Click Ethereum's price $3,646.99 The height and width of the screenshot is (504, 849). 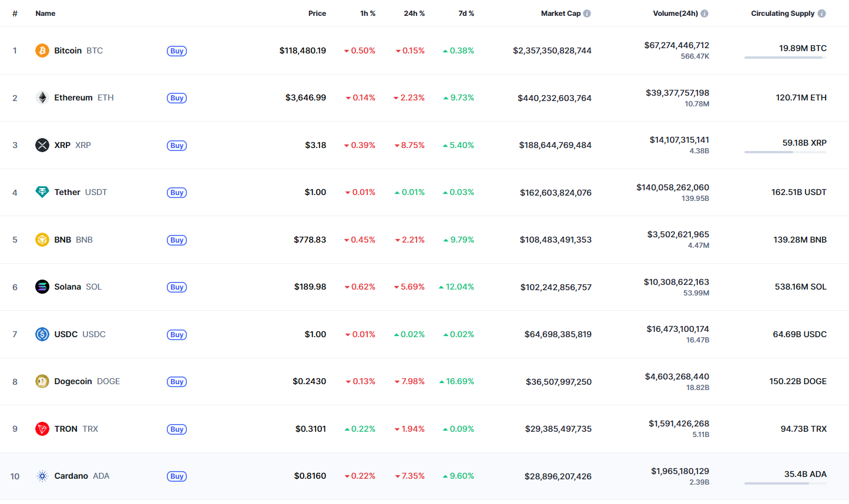coord(306,98)
